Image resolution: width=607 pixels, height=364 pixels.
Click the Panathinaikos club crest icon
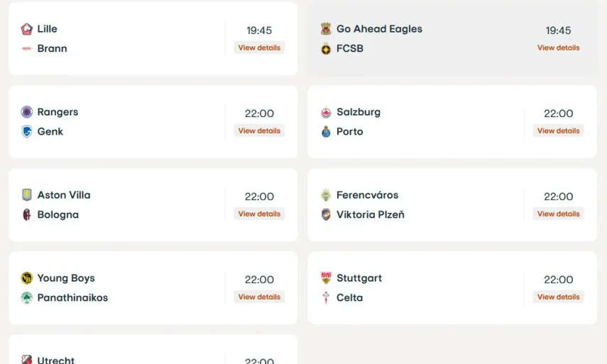pyautogui.click(x=27, y=298)
